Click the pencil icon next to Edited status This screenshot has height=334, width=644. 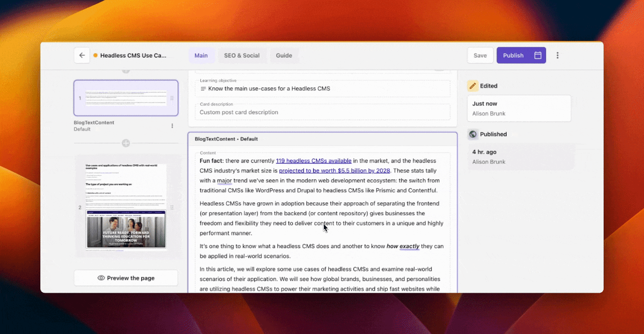click(x=472, y=85)
